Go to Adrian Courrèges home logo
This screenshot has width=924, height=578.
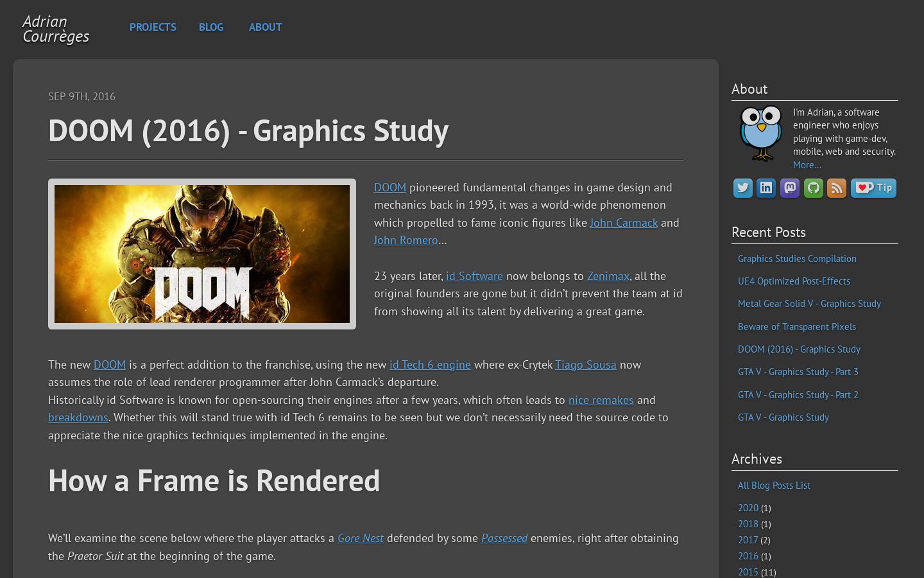[x=56, y=29]
